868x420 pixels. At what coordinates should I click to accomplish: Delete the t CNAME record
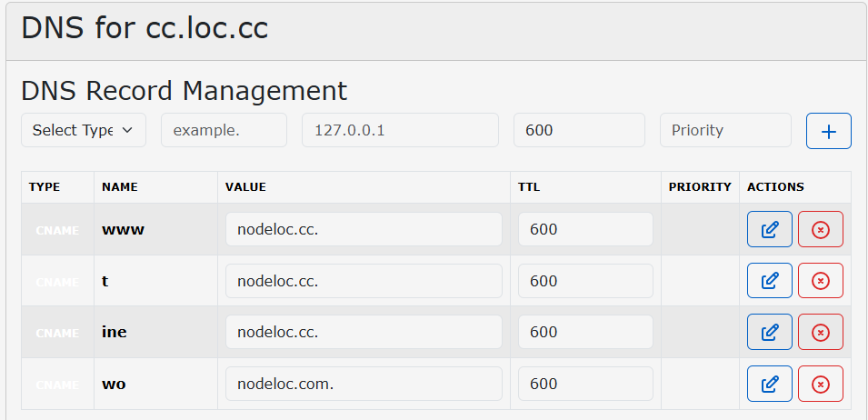click(x=820, y=281)
